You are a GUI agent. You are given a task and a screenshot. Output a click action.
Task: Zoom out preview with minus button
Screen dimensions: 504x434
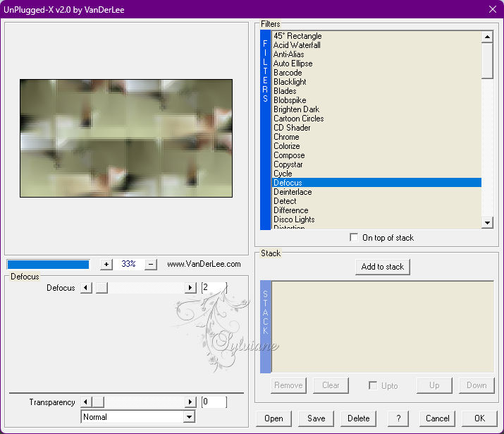151,265
